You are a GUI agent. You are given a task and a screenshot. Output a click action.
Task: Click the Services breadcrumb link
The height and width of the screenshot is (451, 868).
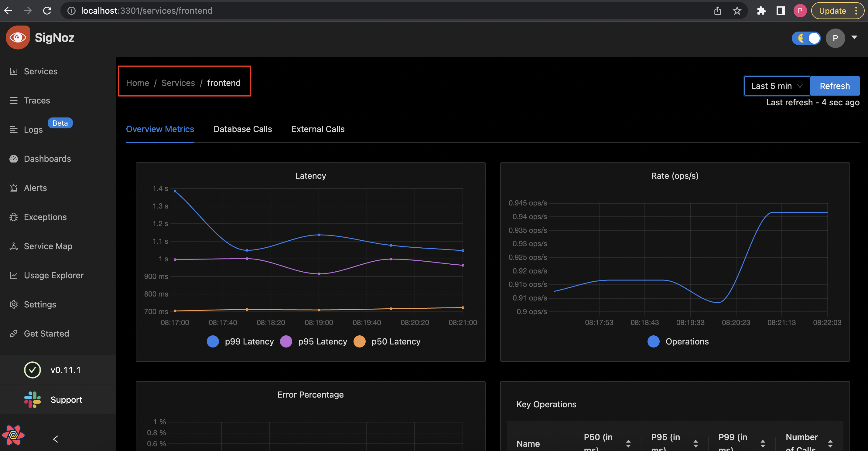(178, 83)
